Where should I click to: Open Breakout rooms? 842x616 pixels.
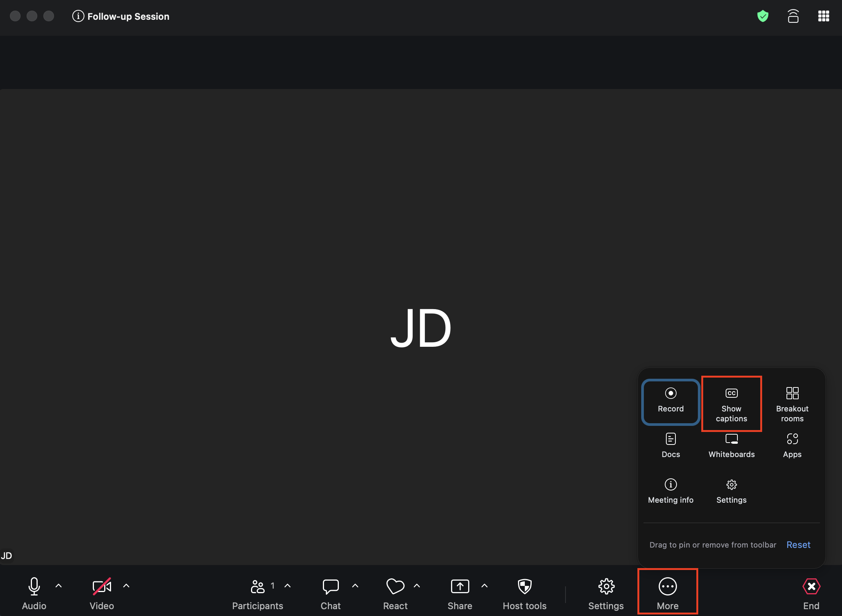click(792, 405)
